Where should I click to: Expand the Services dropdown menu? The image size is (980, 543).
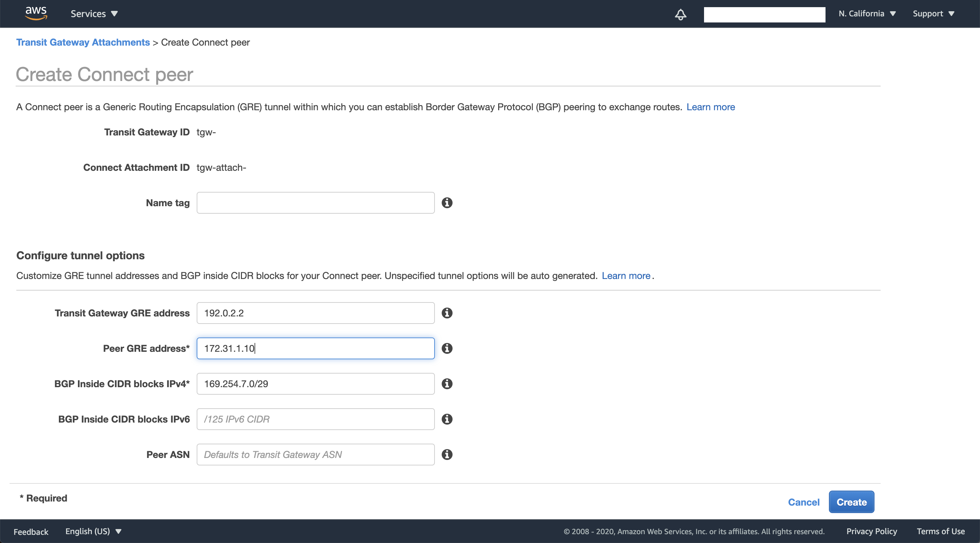(x=94, y=14)
